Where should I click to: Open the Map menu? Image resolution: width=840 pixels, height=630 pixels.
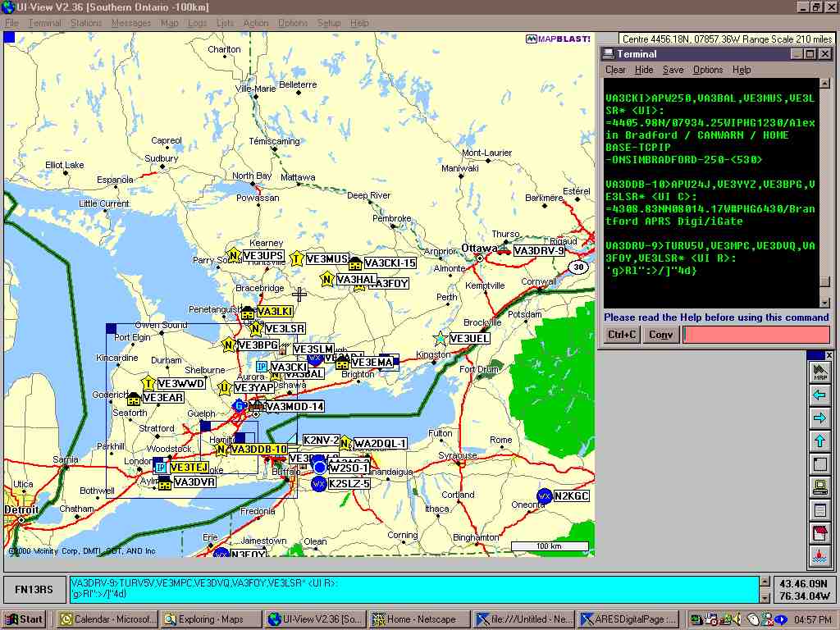(169, 23)
